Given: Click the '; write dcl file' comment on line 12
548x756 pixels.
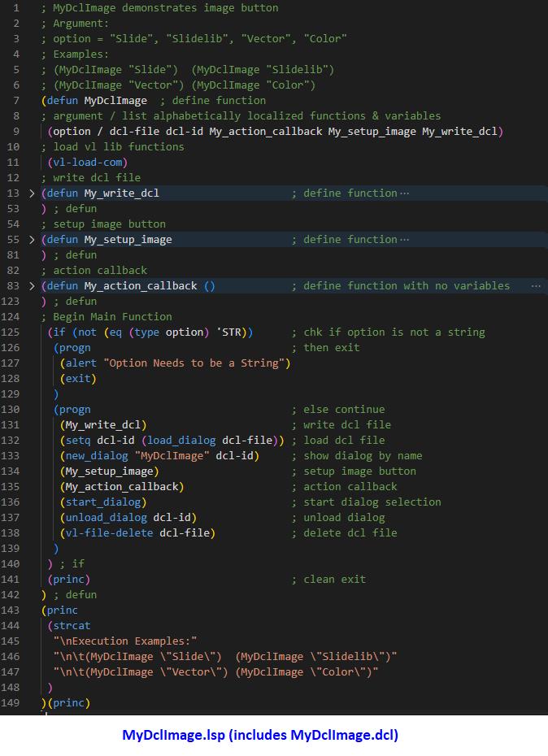Looking at the screenshot, I should click(91, 178).
